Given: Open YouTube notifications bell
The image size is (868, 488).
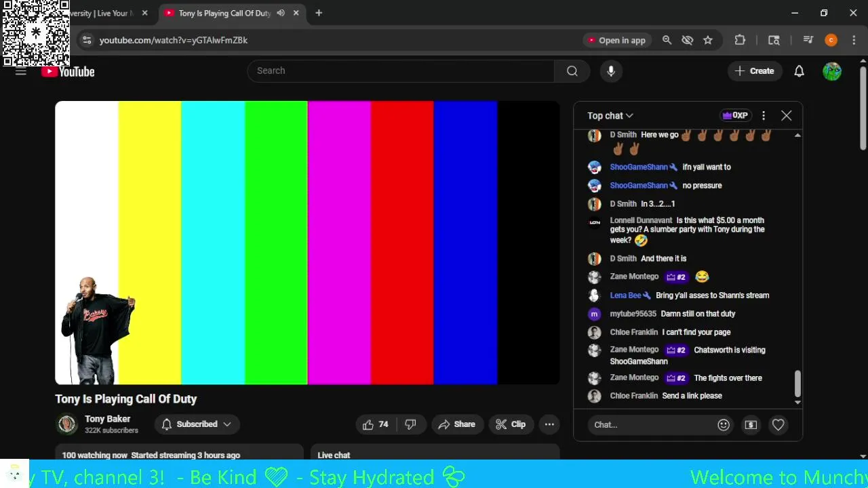Looking at the screenshot, I should coord(799,71).
